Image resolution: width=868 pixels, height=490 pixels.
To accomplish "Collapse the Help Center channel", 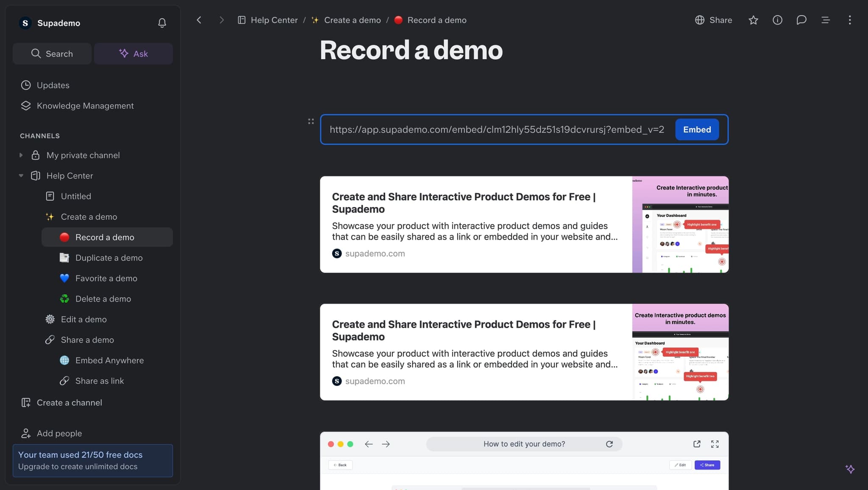I will pyautogui.click(x=21, y=176).
